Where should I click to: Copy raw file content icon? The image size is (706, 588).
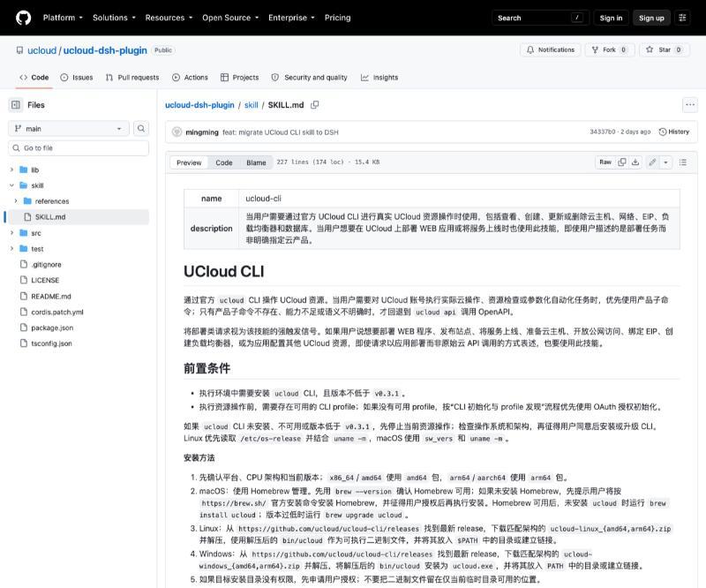coord(622,162)
